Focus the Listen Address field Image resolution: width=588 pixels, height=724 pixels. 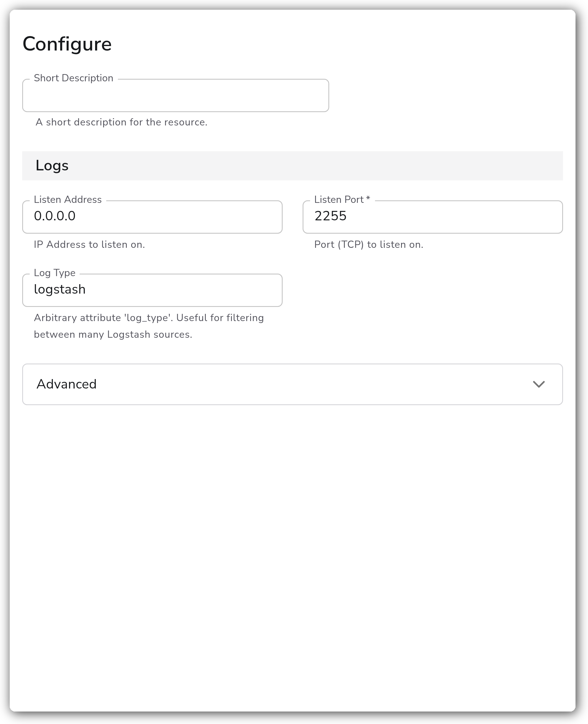coord(152,217)
